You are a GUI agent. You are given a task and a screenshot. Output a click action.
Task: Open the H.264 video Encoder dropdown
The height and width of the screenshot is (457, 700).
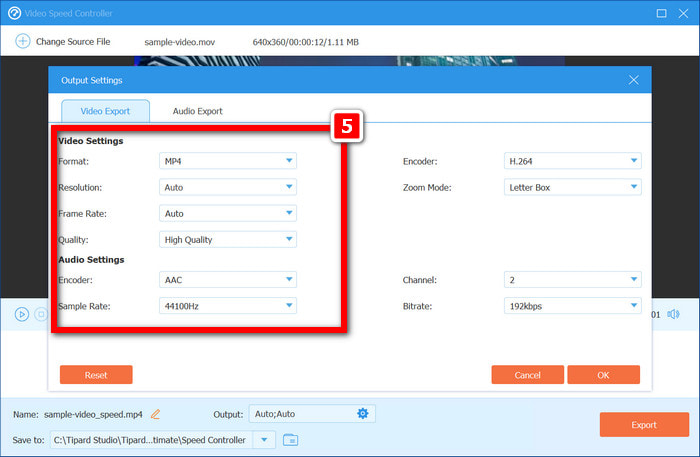click(x=572, y=160)
